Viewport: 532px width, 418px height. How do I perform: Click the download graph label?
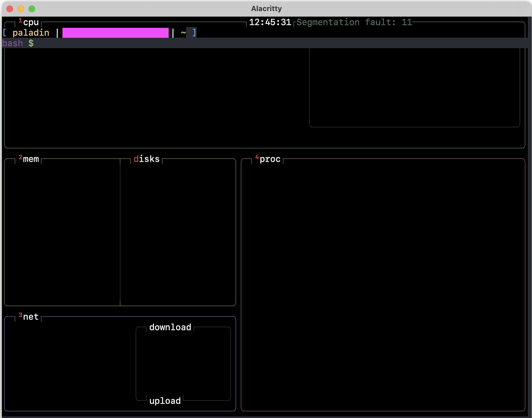[170, 327]
